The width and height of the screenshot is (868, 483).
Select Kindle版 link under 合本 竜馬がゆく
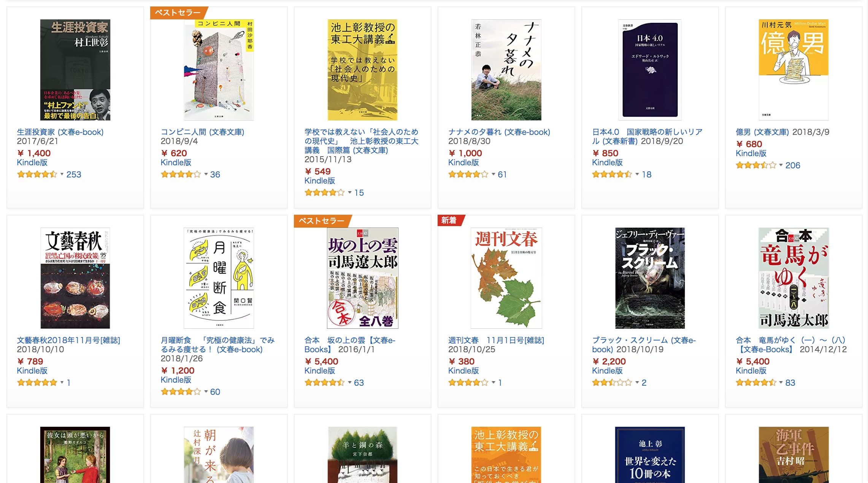(x=751, y=371)
